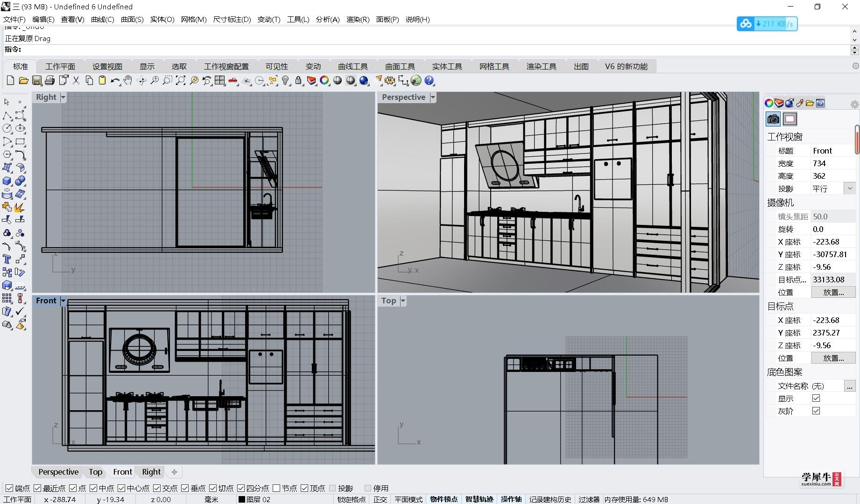Screen dimensions: 860x504
Task: Open the Top viewport dropdown arrow
Action: [x=403, y=301]
